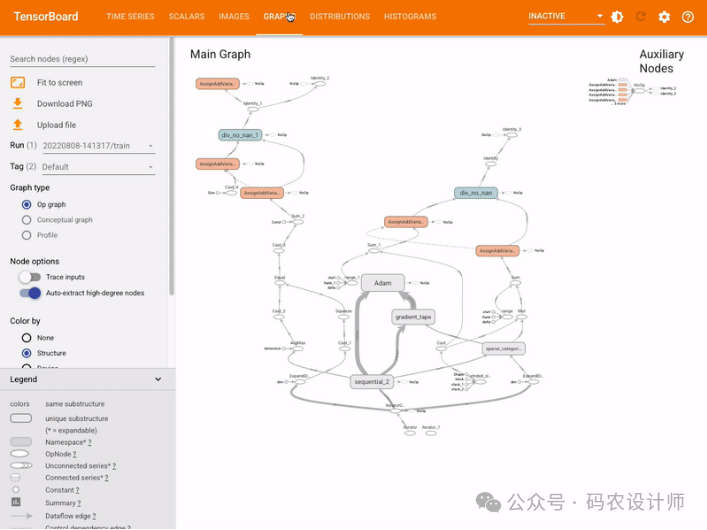The image size is (707, 530).
Task: Click the Download PNG arrow icon
Action: [x=18, y=103]
